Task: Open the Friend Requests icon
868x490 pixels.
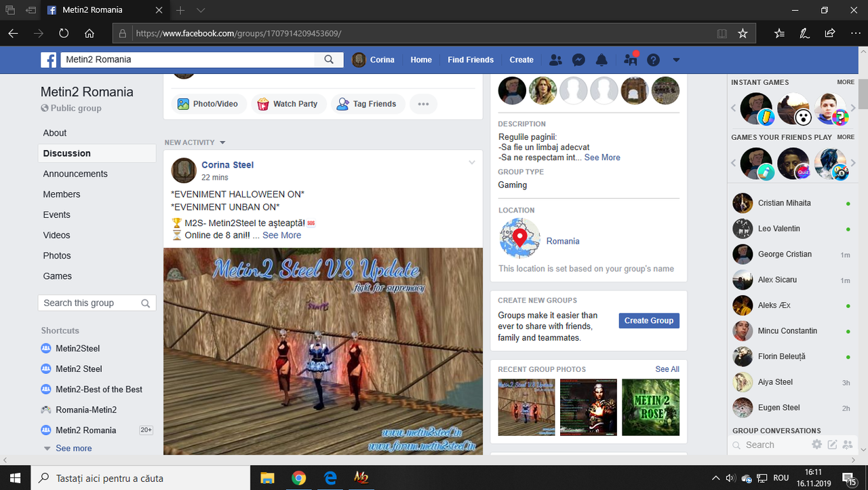Action: click(555, 60)
